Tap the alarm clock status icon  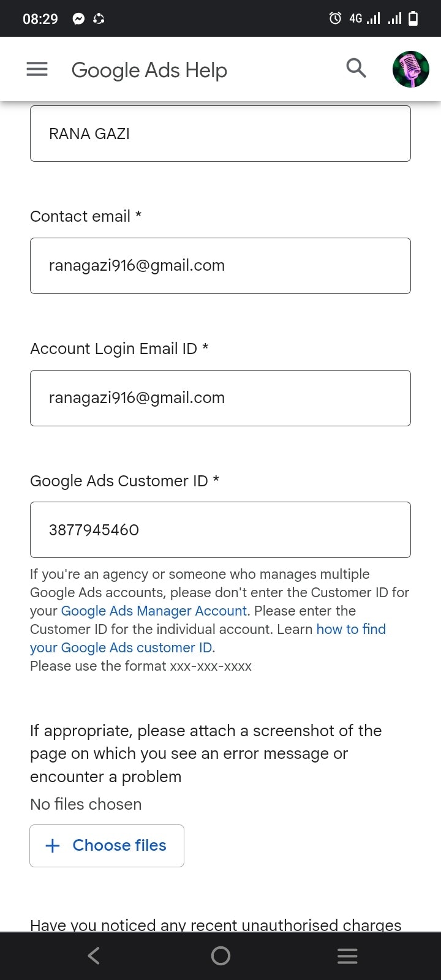point(335,18)
